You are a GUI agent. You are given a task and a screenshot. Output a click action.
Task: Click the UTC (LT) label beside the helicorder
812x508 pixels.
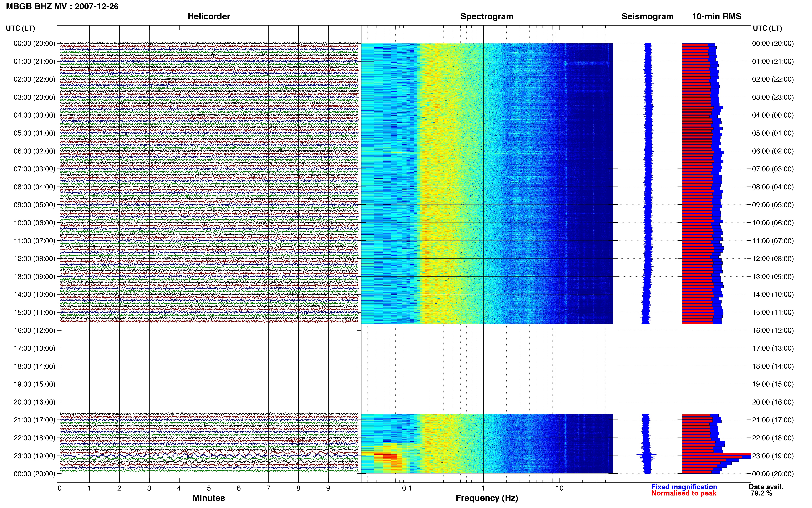click(x=21, y=28)
